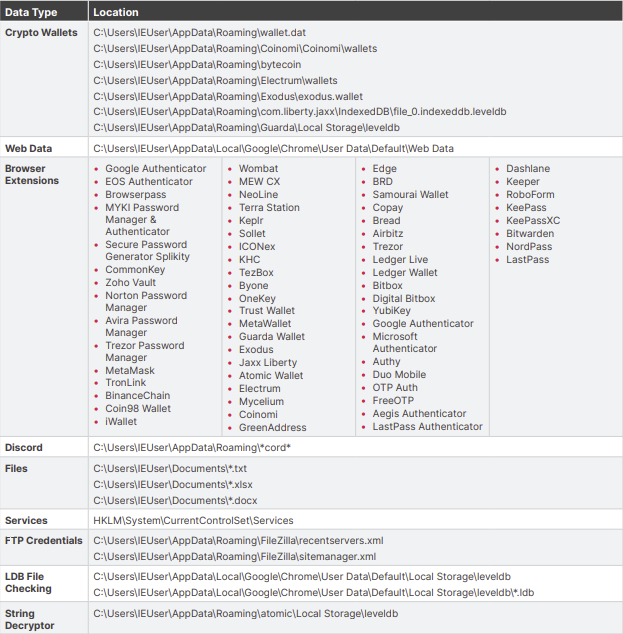Select the 'Samourai Wallet' list item

tap(410, 194)
